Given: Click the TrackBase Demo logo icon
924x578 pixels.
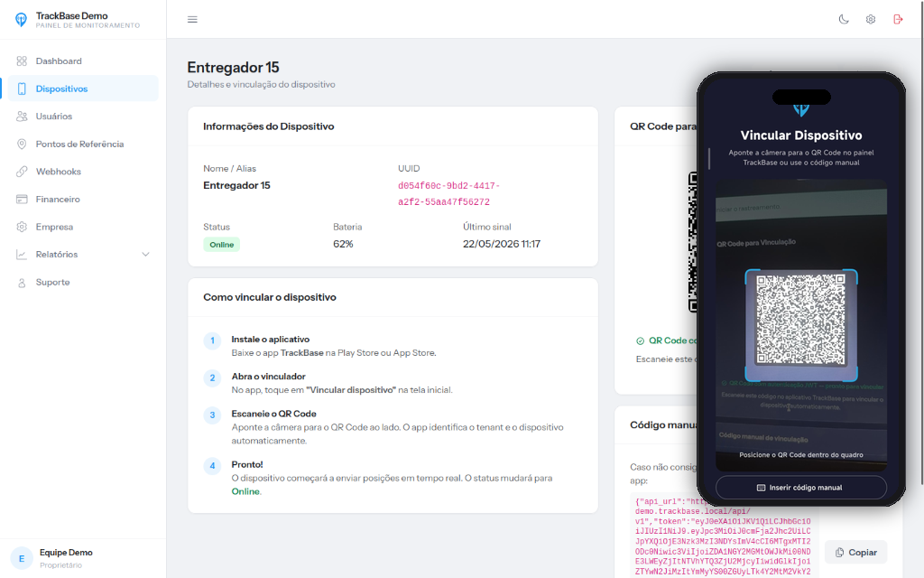Looking at the screenshot, I should [x=22, y=20].
